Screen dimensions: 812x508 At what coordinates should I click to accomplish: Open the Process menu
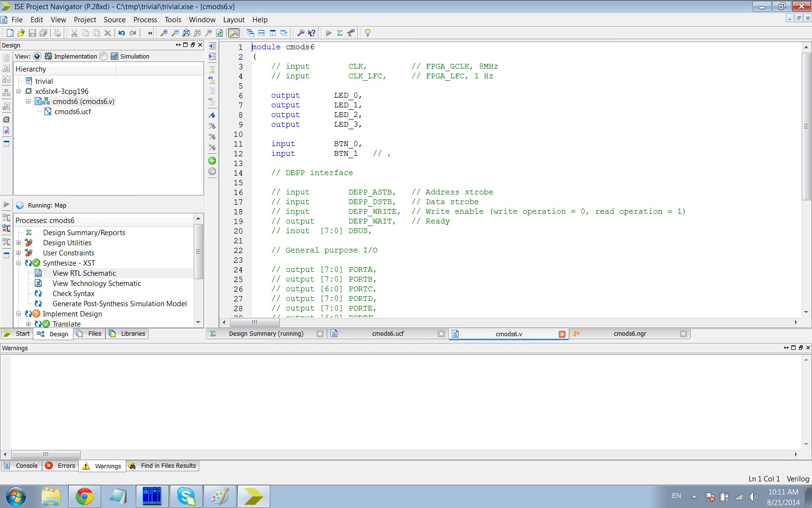145,20
